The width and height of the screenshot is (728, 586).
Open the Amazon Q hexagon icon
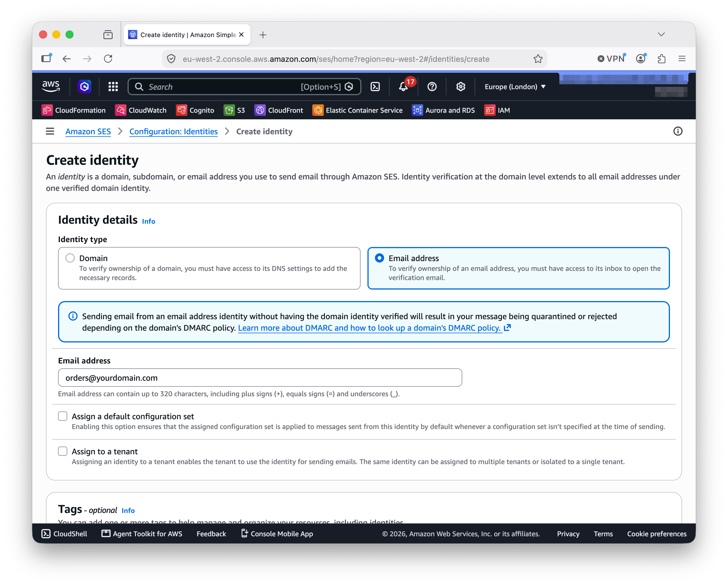click(x=84, y=87)
